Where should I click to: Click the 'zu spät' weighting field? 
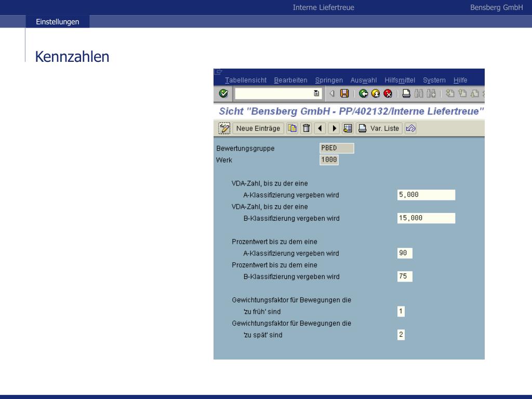(401, 335)
